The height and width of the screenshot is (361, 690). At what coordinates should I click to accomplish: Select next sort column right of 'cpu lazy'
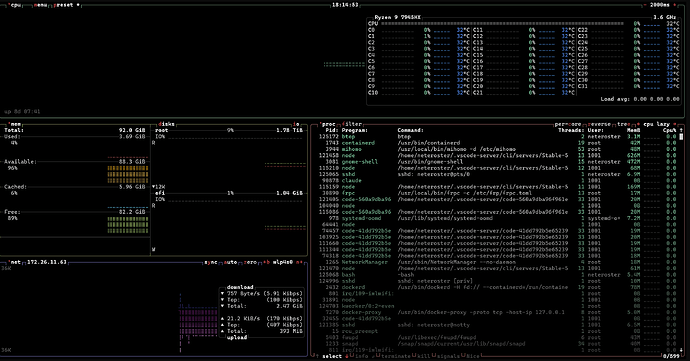675,124
